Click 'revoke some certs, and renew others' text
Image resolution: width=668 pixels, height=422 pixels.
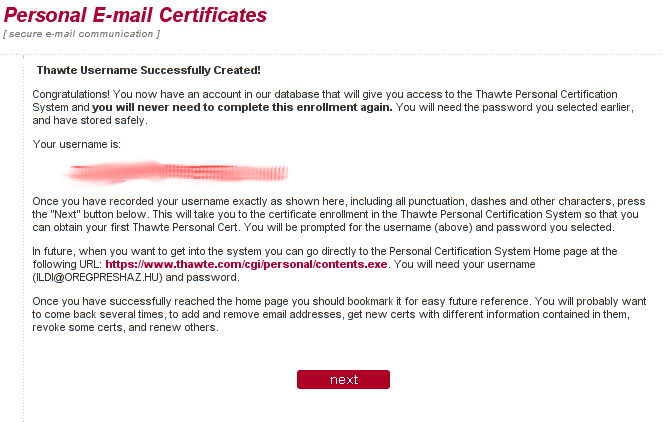125,327
